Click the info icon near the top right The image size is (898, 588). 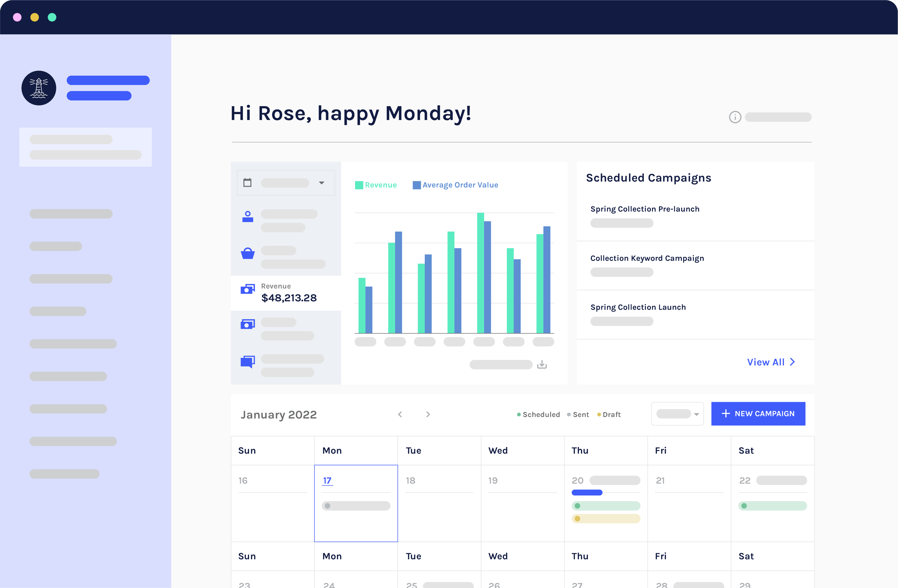pyautogui.click(x=735, y=117)
